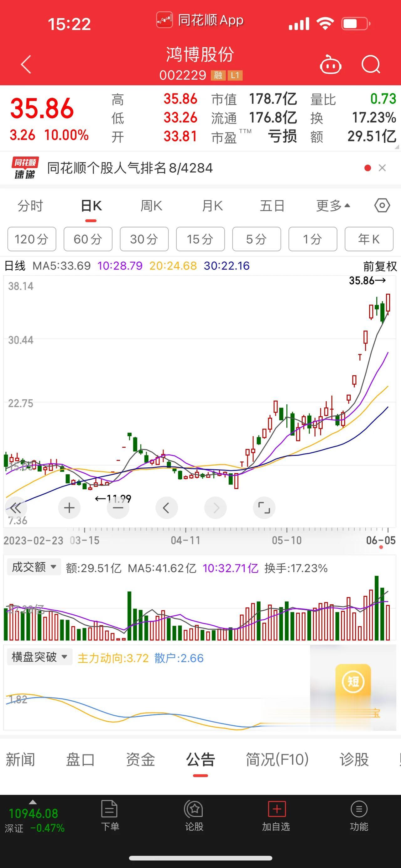Expand the 深证 index bar arrow

pyautogui.click(x=33, y=802)
